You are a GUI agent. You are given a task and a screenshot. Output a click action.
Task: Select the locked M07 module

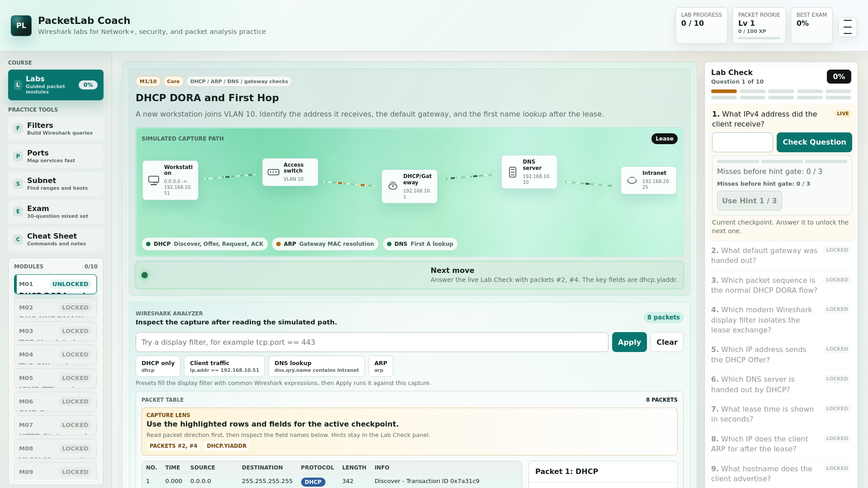[x=56, y=425]
